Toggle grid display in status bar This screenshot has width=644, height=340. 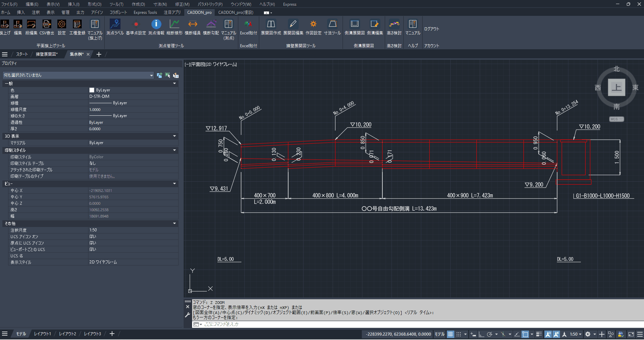click(x=450, y=334)
